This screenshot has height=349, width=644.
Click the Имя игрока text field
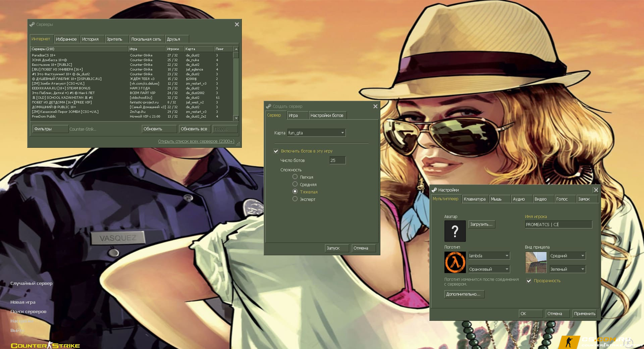(559, 224)
